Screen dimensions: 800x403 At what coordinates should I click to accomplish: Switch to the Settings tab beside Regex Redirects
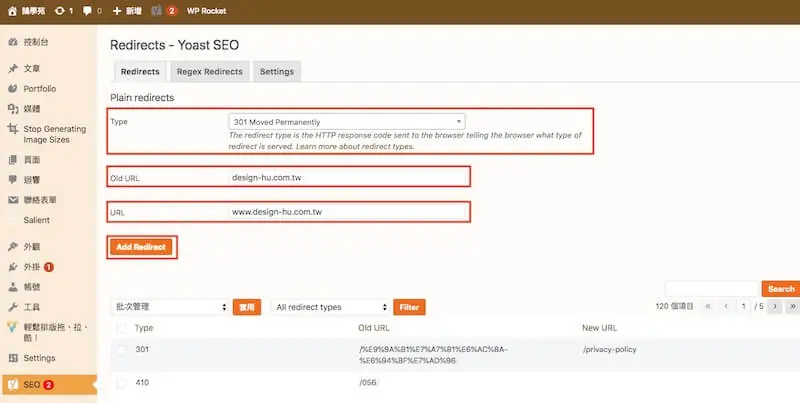[277, 71]
